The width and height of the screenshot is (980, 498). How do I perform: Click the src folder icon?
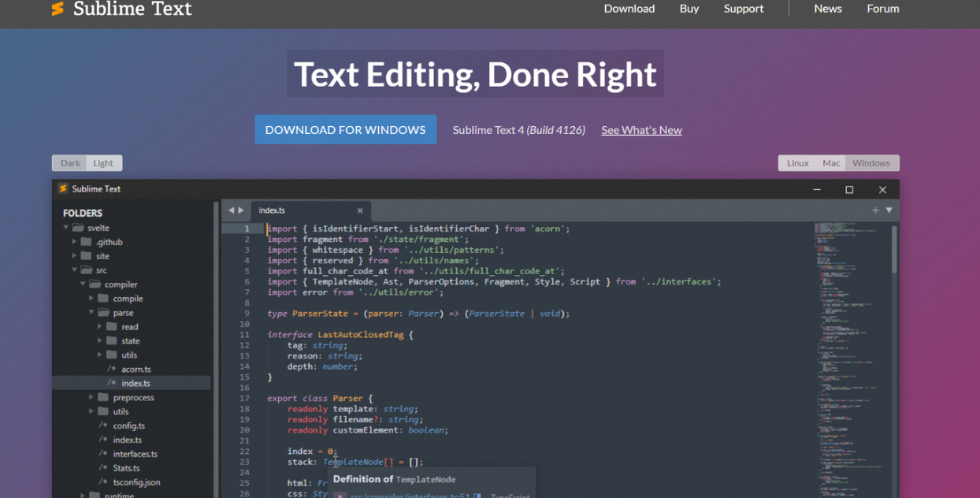[x=87, y=270]
